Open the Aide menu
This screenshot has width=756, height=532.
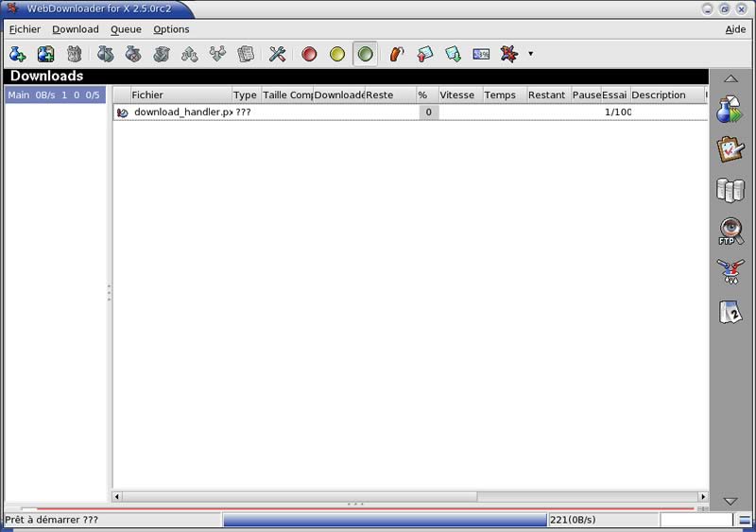735,29
